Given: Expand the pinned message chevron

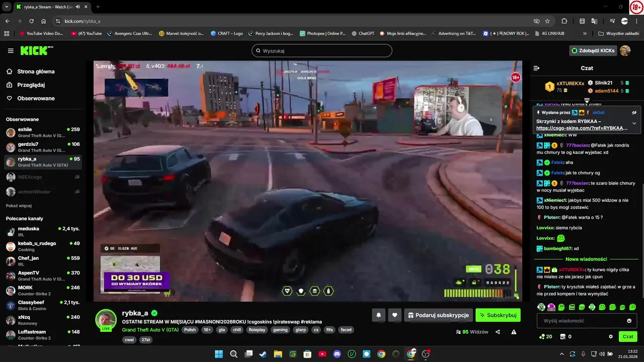Looking at the screenshot, I should click(x=634, y=123).
